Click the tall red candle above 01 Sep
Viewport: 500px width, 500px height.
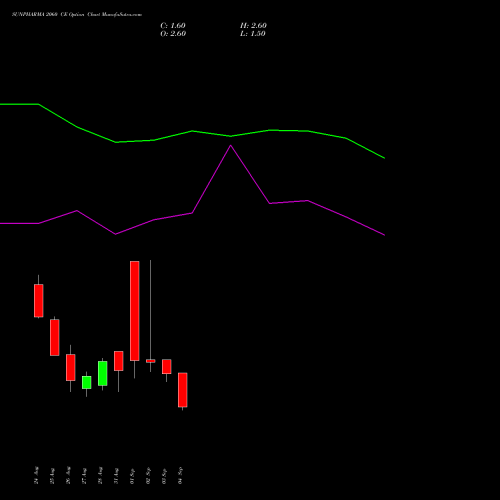[x=135, y=311]
